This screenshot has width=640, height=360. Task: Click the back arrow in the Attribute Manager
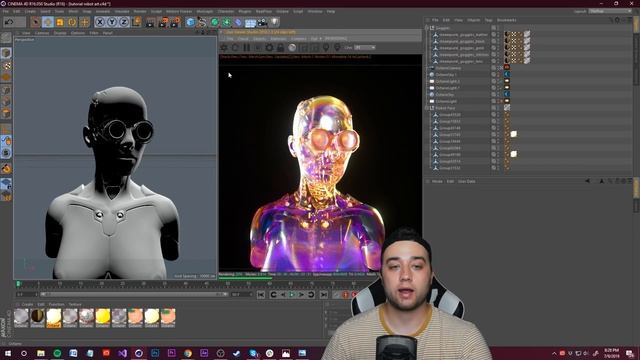click(x=588, y=181)
